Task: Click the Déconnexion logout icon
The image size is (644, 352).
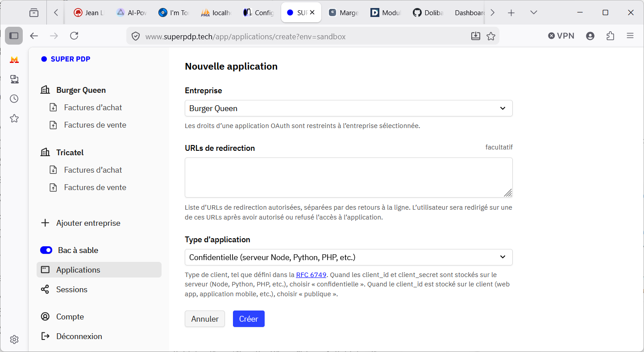Action: pos(45,336)
